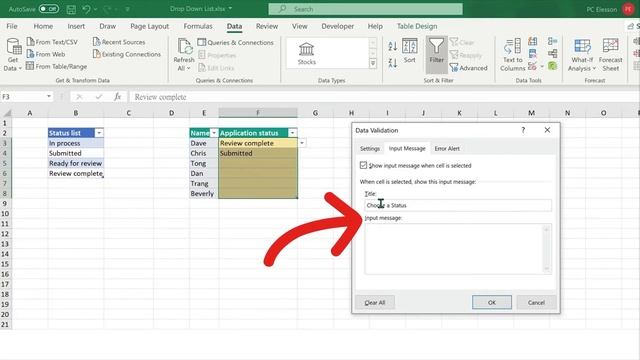Switch to the Home tab
Screen dimensions: 640x360
pyautogui.click(x=43, y=26)
